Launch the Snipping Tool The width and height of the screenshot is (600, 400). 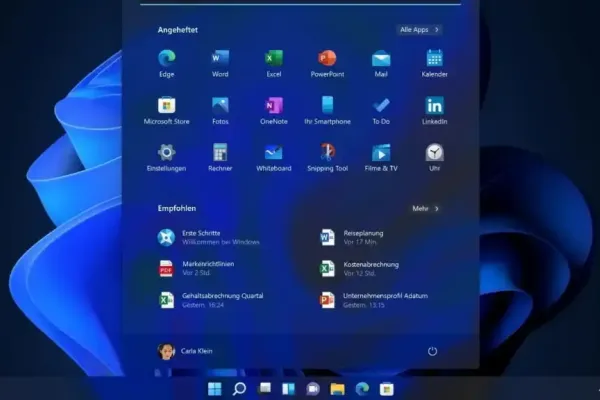coord(327,158)
